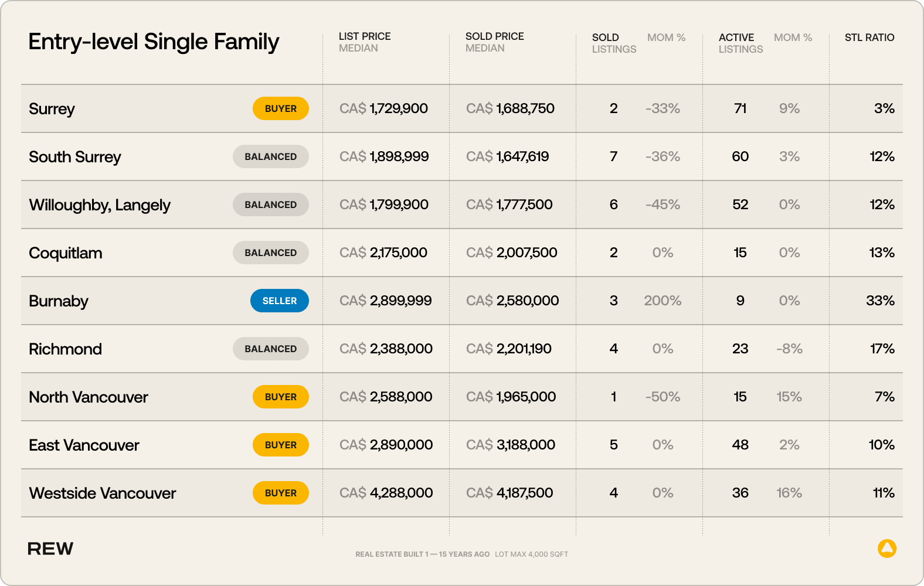The width and height of the screenshot is (924, 586).
Task: Click Surrey's 71 active listings value
Action: tap(740, 108)
